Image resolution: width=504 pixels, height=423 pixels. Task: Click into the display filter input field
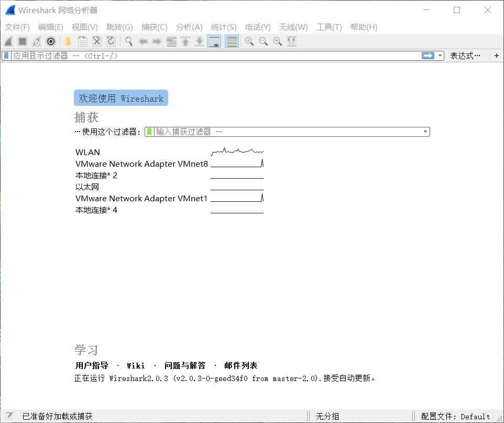point(216,56)
